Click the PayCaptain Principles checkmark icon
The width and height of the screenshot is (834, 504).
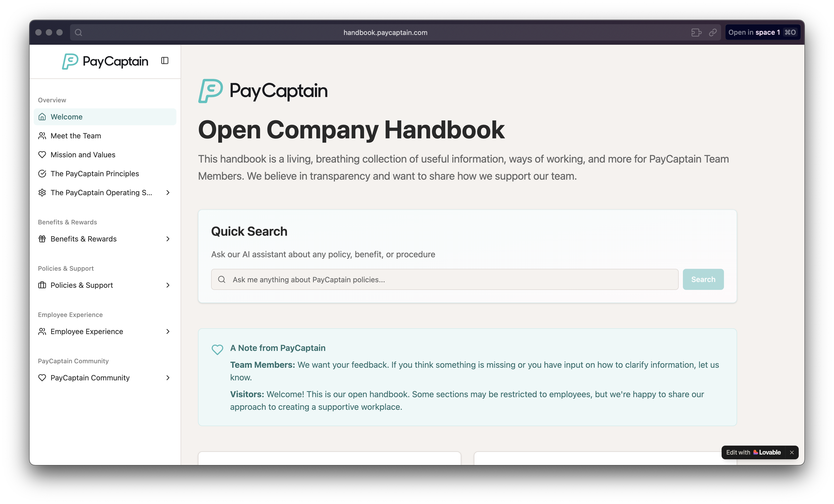pyautogui.click(x=42, y=174)
